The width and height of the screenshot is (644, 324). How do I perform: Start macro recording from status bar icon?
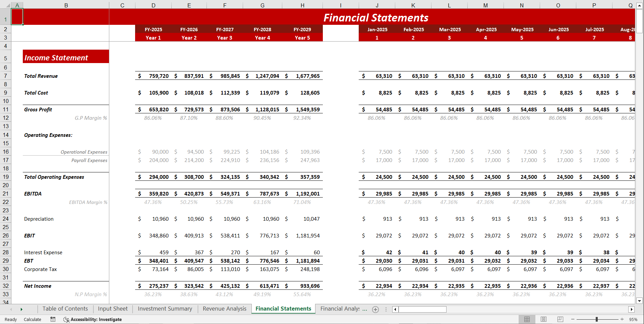click(53, 319)
